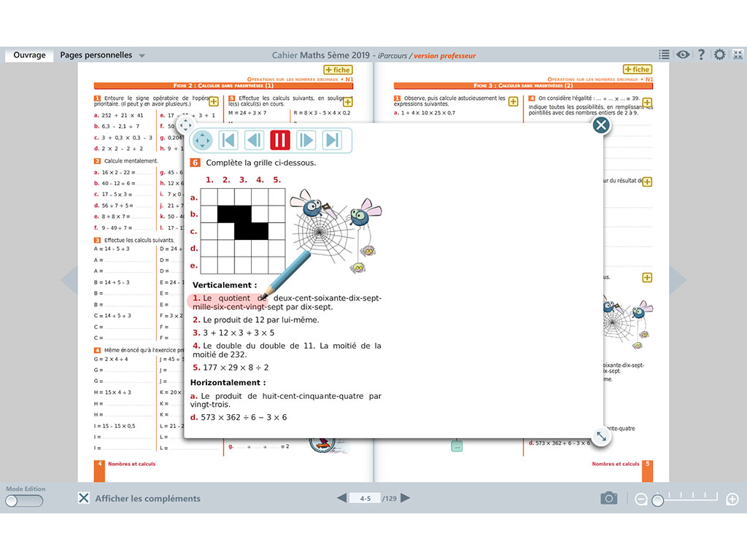
Task: Open the table of contents list icon
Action: [664, 55]
